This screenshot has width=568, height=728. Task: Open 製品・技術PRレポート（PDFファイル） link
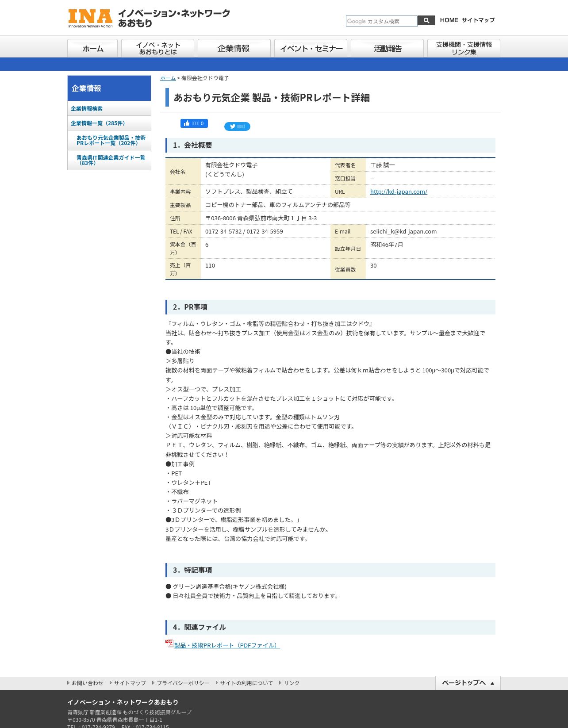(x=227, y=645)
